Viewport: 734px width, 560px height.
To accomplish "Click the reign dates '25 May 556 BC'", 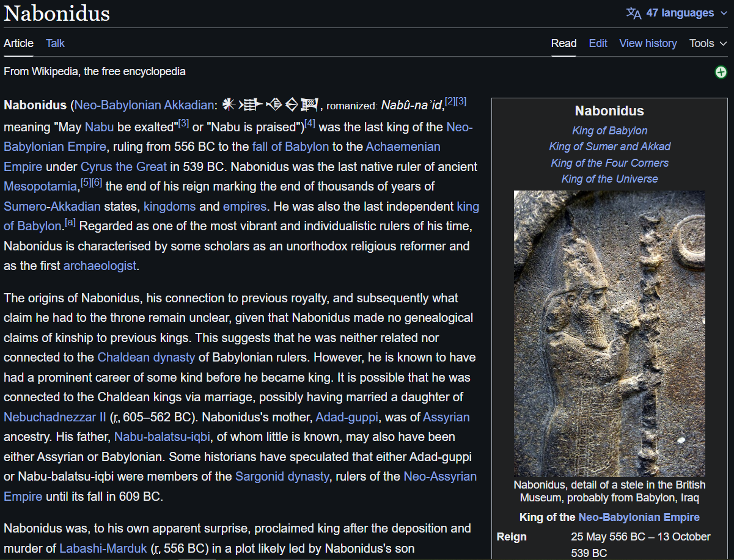I will pyautogui.click(x=608, y=537).
